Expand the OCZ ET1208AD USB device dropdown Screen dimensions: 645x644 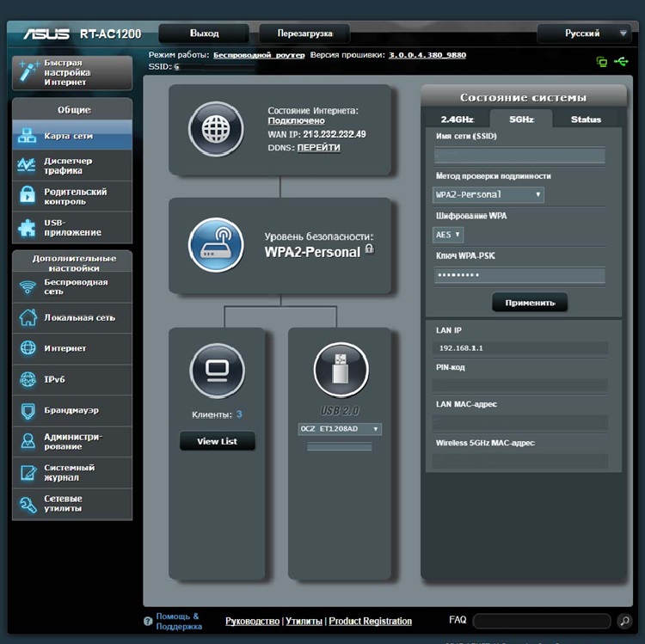[x=339, y=429]
